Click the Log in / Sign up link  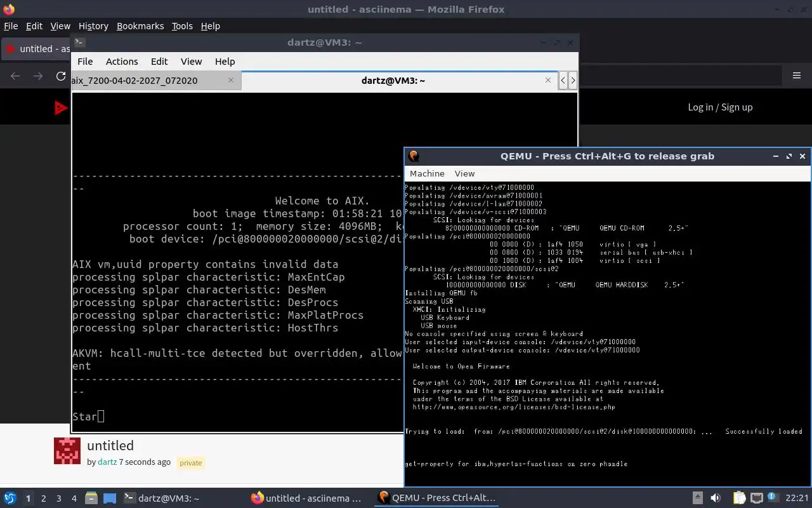click(x=720, y=107)
